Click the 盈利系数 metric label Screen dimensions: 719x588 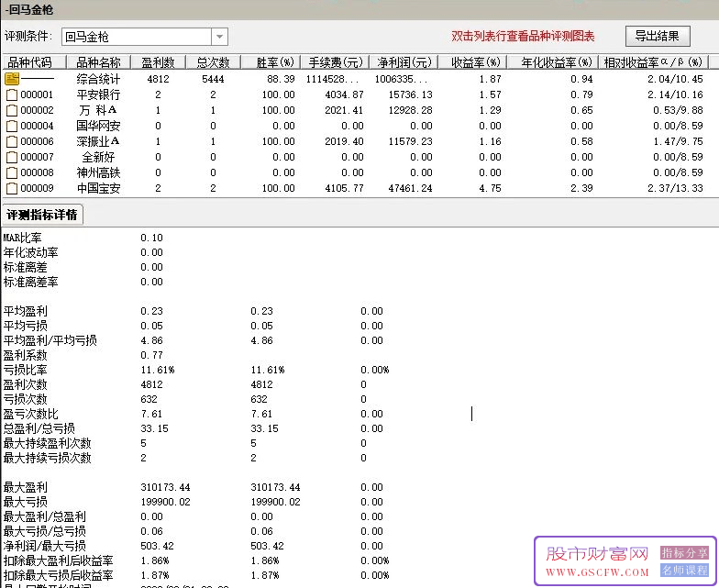click(26, 355)
